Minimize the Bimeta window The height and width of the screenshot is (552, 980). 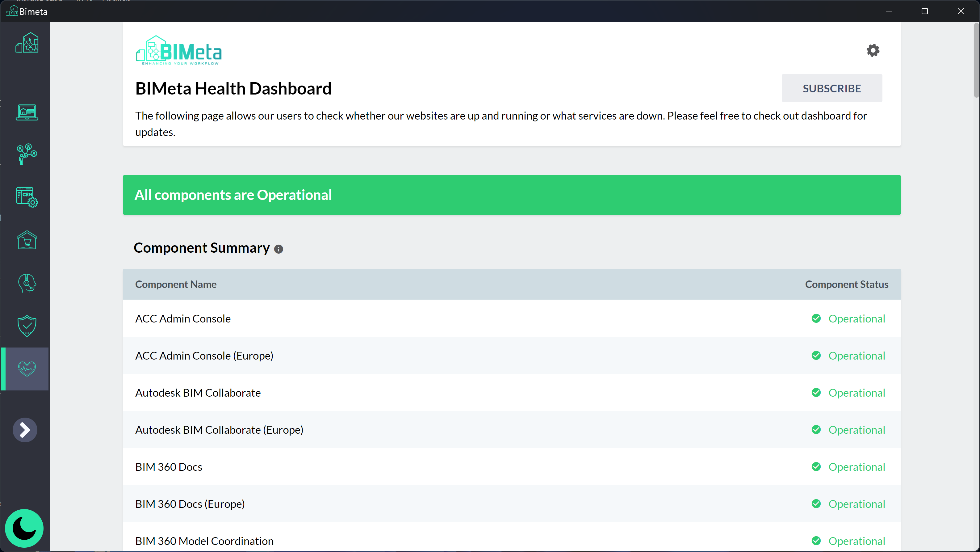(889, 11)
